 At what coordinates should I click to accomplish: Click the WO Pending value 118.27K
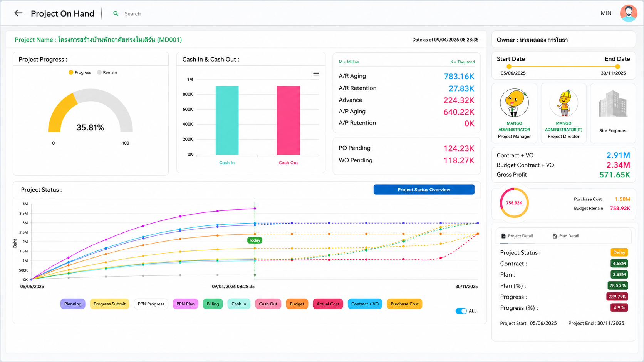(x=459, y=160)
